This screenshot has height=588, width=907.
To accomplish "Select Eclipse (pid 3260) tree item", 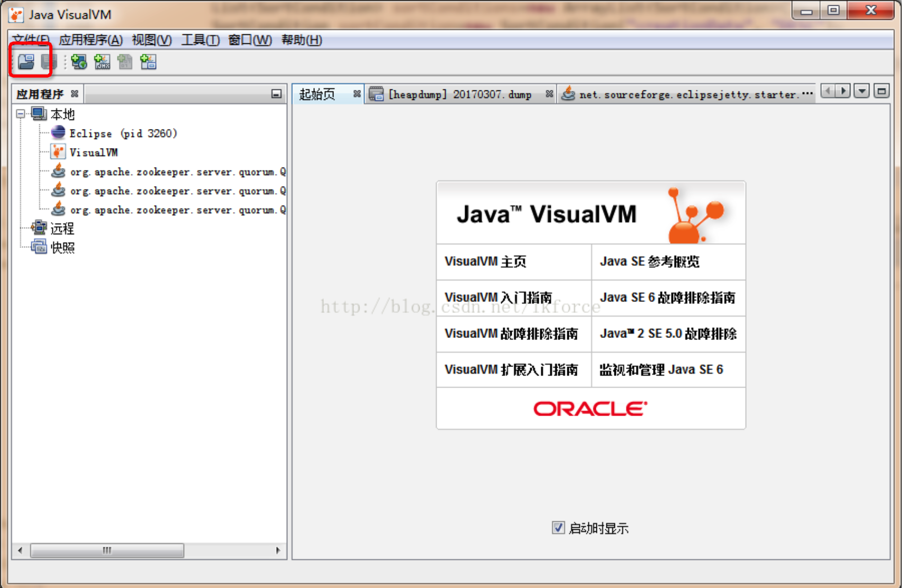I will (x=123, y=133).
